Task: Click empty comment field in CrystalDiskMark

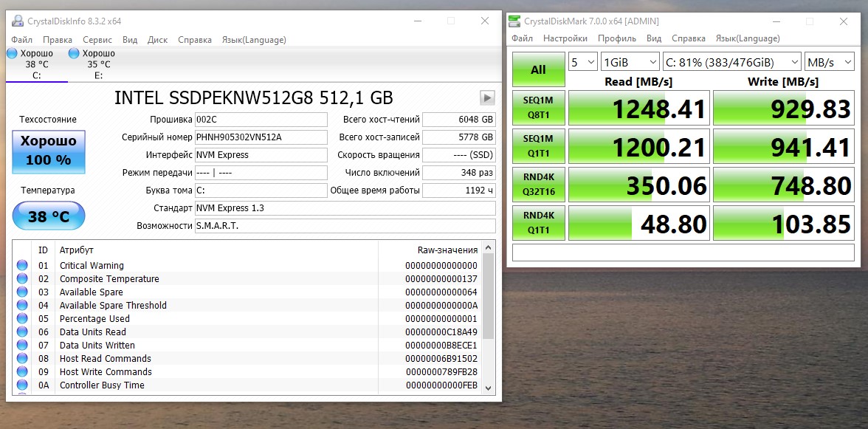Action: coord(683,252)
